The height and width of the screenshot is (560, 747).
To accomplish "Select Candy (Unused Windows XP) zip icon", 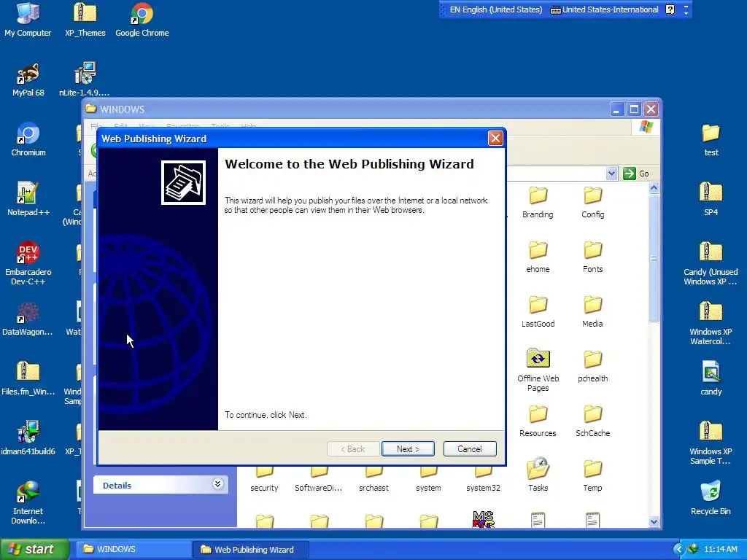I will 711,263.
